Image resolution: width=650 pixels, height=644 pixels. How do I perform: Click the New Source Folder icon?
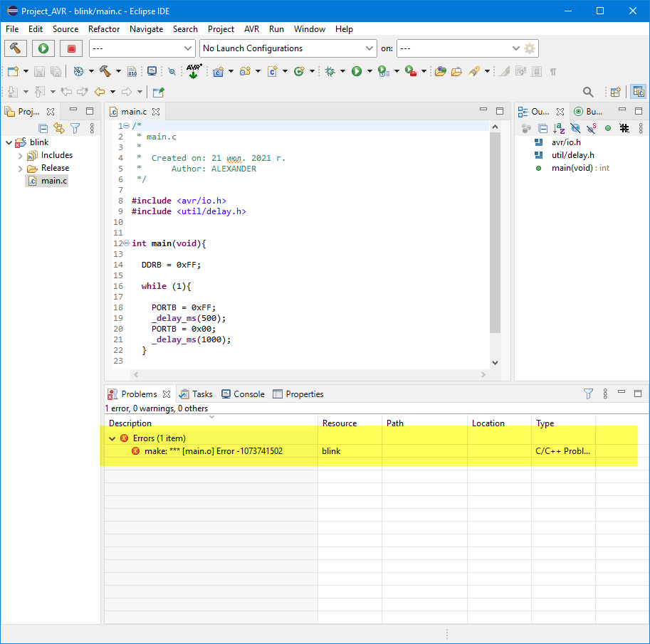coord(246,71)
